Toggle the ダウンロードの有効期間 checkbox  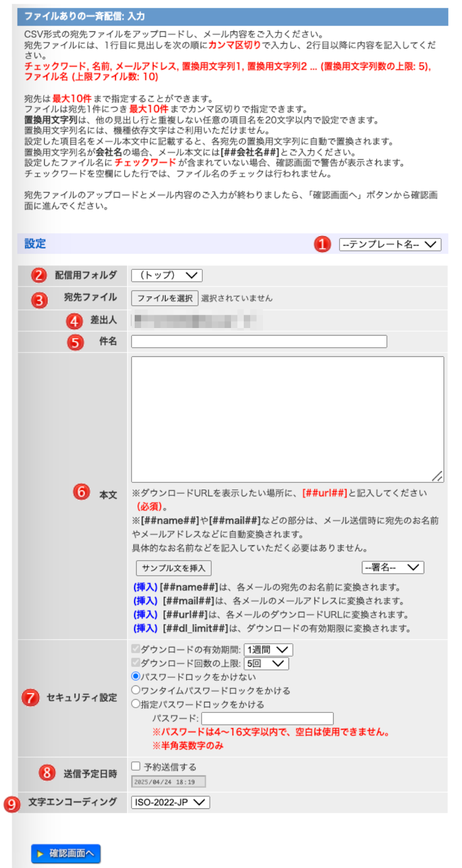click(136, 649)
